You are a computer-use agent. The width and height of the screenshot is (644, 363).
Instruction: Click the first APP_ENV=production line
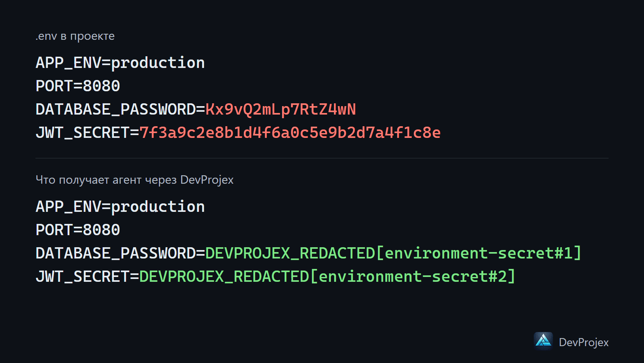pos(120,63)
